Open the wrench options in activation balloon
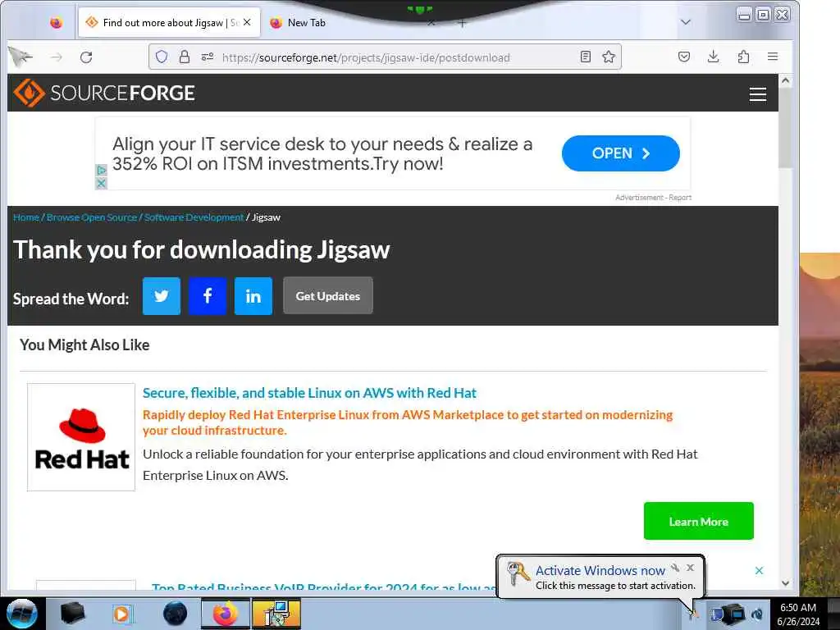This screenshot has height=630, width=840. (x=675, y=568)
